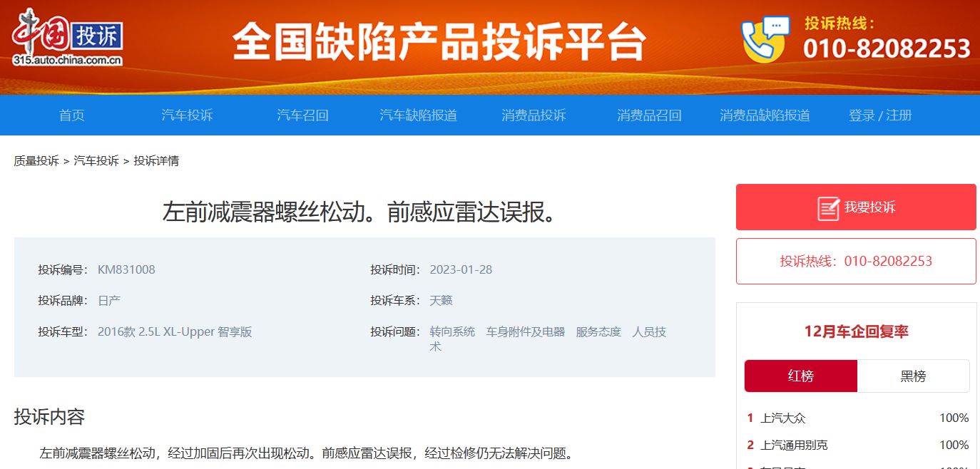Click the 质量投诉 breadcrumb link
This screenshot has width=980, height=469.
click(x=36, y=161)
